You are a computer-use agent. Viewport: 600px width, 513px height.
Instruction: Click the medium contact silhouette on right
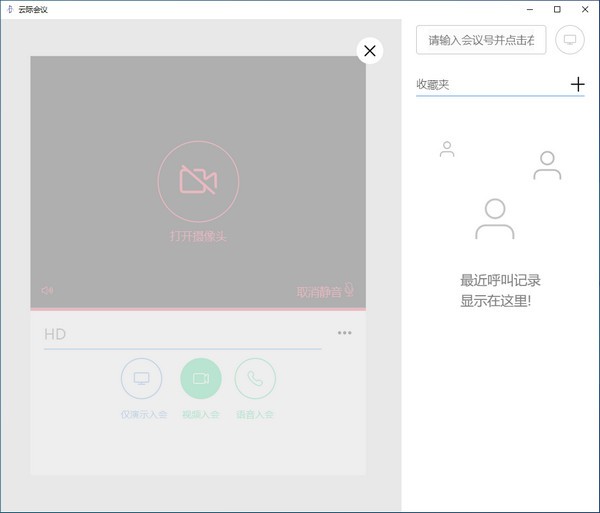coord(547,165)
